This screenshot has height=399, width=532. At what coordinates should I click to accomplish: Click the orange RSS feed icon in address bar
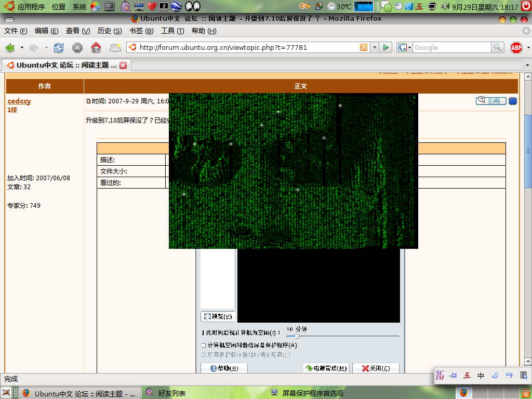(x=363, y=47)
